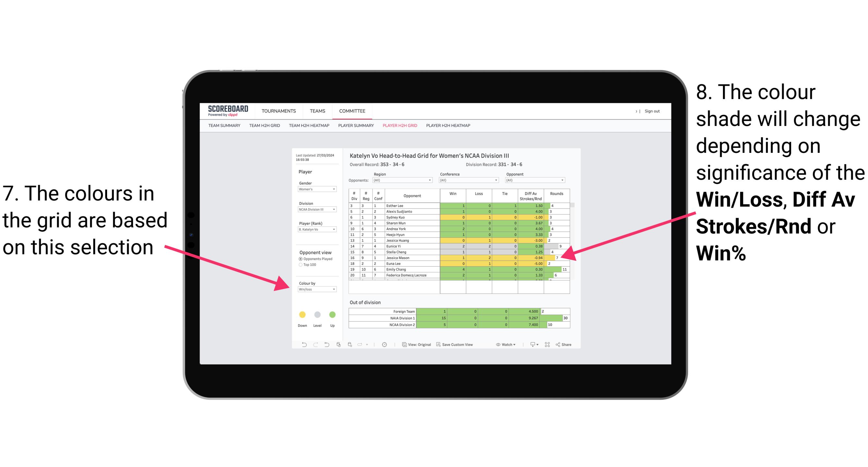This screenshot has width=868, height=467.
Task: Toggle the Win/loss colour by option
Action: 316,289
